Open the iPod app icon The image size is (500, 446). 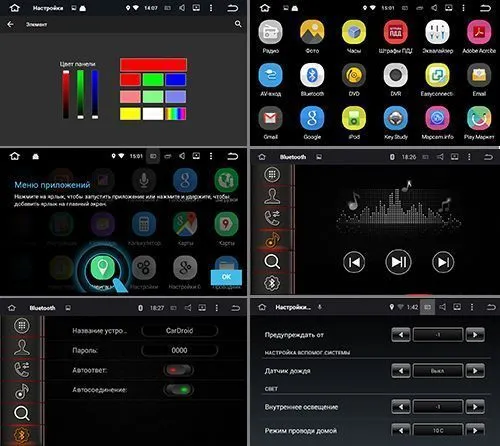354,118
